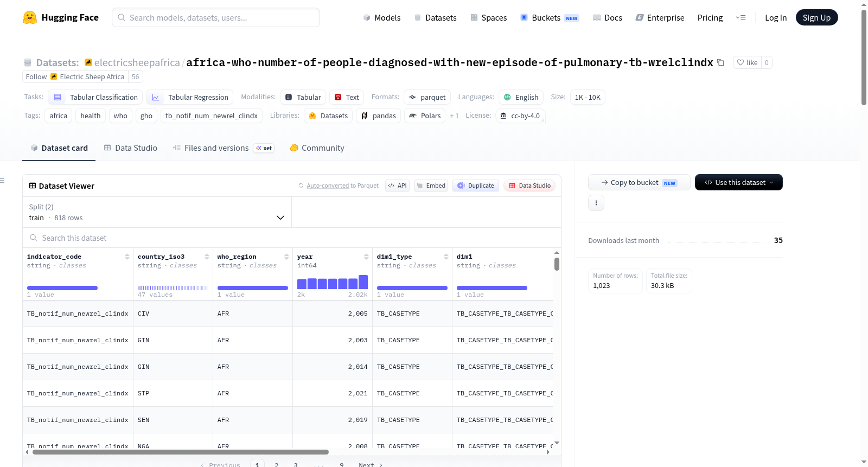Toggle sorting on the indicator_code column

coord(127,257)
